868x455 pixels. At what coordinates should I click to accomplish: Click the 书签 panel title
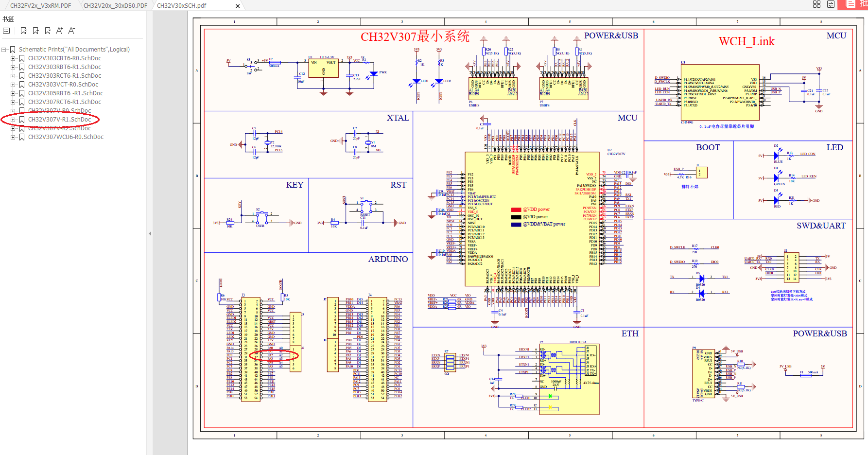(x=8, y=19)
